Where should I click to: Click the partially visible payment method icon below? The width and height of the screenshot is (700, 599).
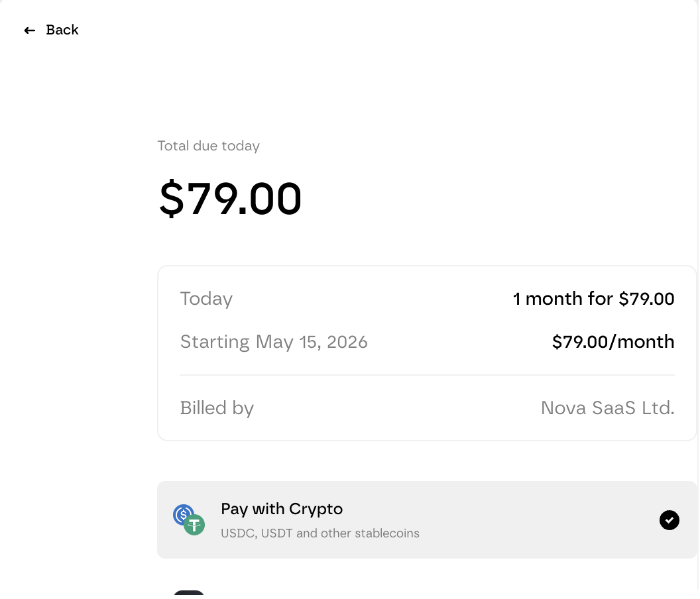189,594
